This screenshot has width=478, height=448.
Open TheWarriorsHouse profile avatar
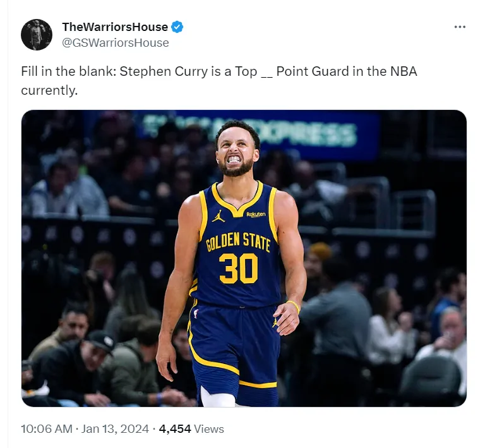coord(37,35)
